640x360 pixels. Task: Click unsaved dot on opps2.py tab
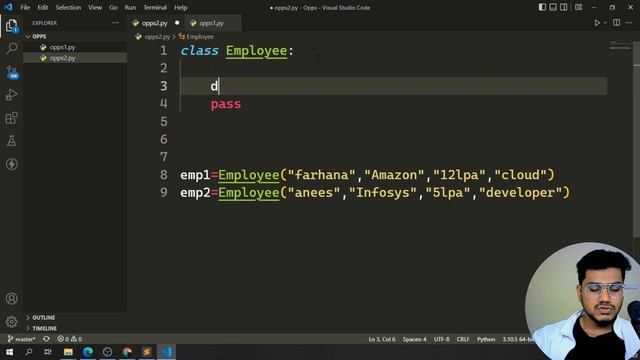tap(177, 23)
